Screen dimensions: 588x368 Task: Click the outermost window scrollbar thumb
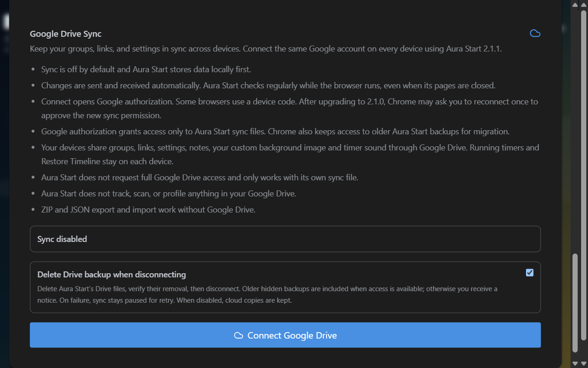click(x=584, y=175)
